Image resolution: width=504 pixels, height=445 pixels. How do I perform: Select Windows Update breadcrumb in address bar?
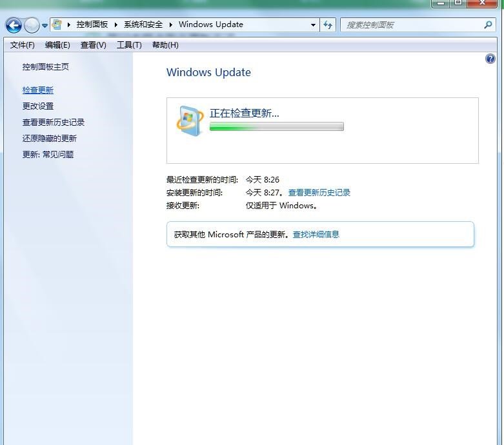point(211,25)
